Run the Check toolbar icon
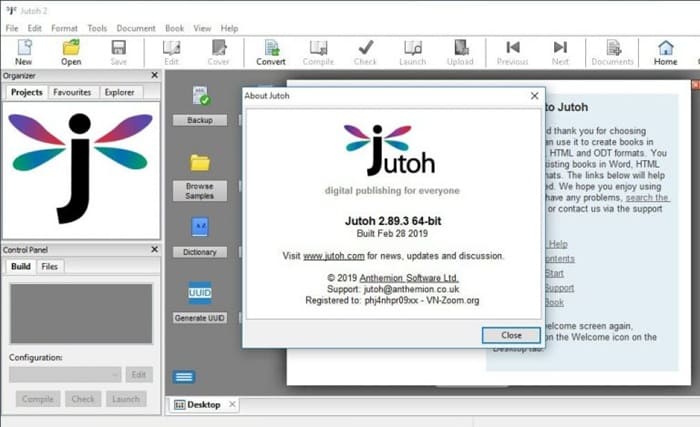The image size is (700, 427). click(366, 47)
